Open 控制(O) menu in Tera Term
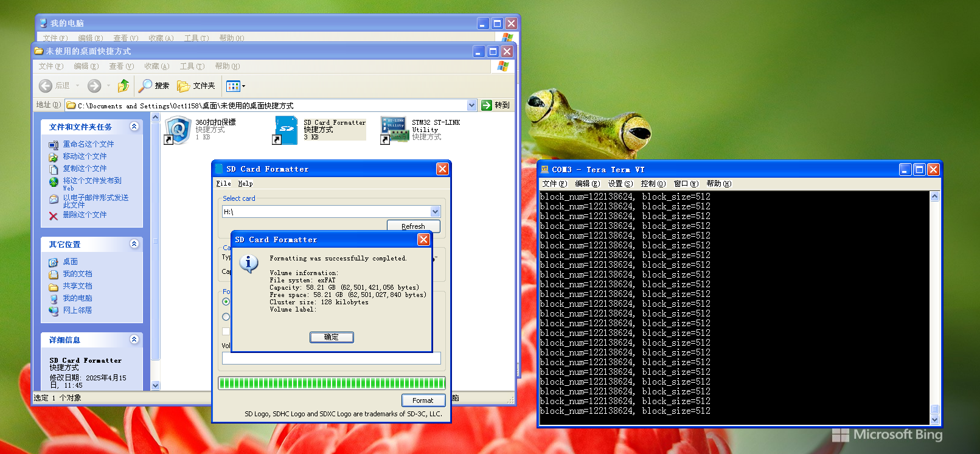 click(653, 184)
